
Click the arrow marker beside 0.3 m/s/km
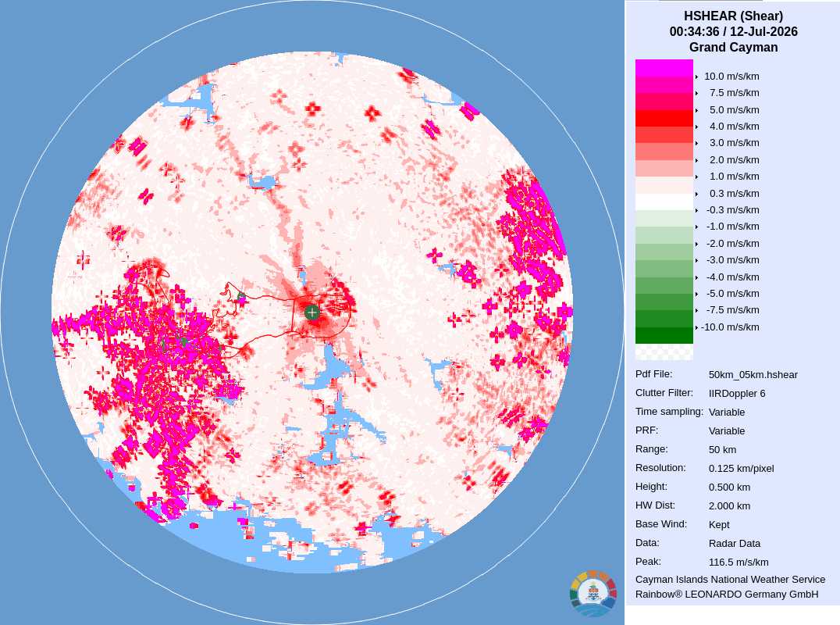[696, 194]
